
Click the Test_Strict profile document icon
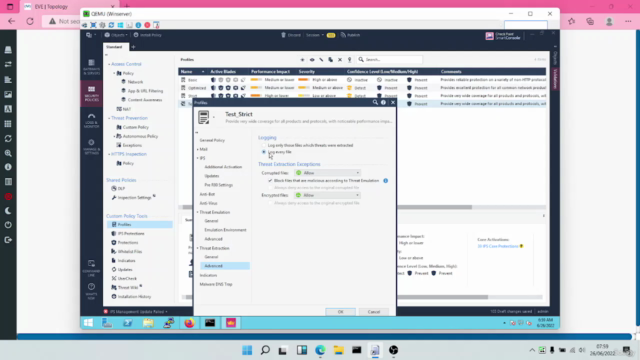point(204,118)
